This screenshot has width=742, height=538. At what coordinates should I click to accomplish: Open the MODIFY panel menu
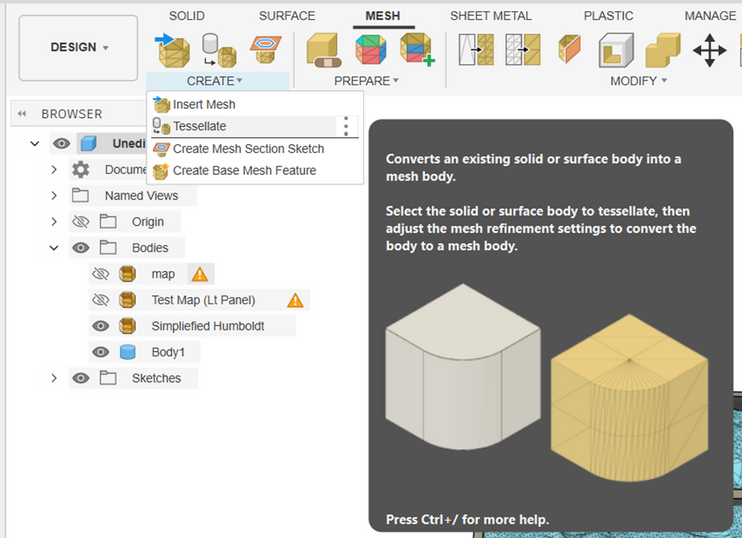point(638,81)
